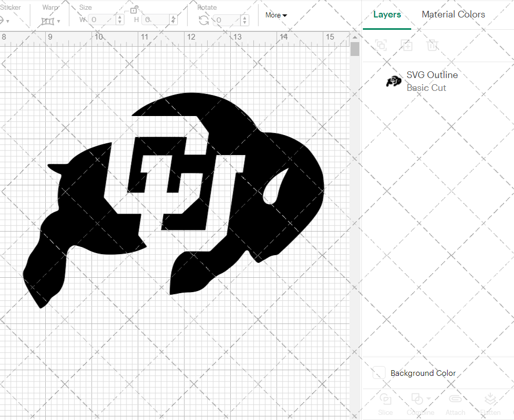Click the vertical scrollbar thumb
This screenshot has height=420, width=514.
(355, 49)
